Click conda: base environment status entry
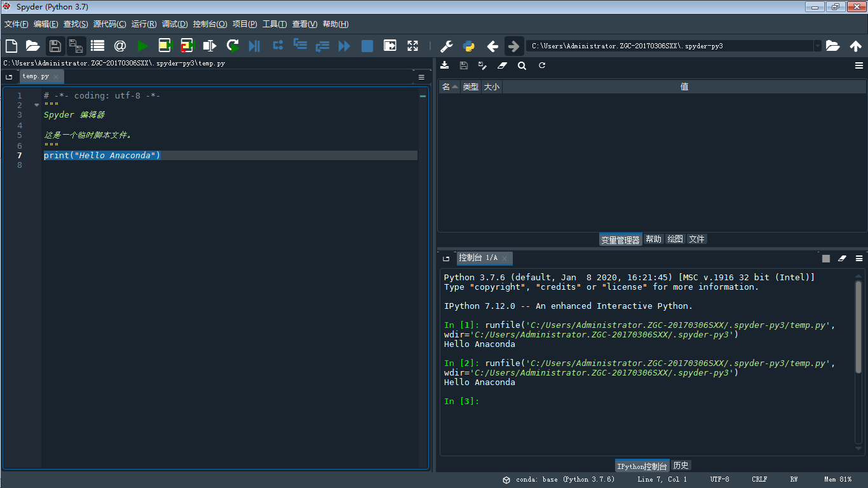The image size is (868, 488). point(559,480)
